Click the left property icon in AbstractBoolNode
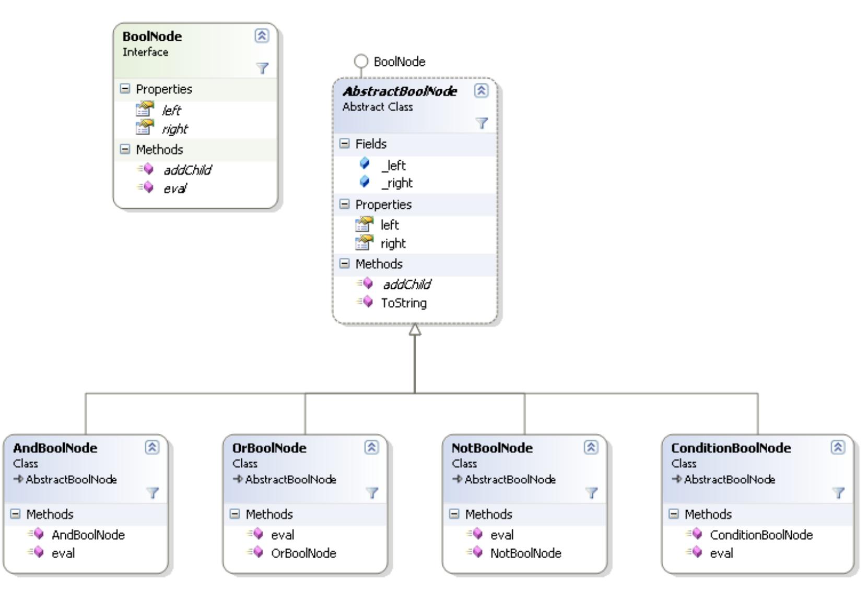Screen dimensions: 868x615 (x=363, y=224)
